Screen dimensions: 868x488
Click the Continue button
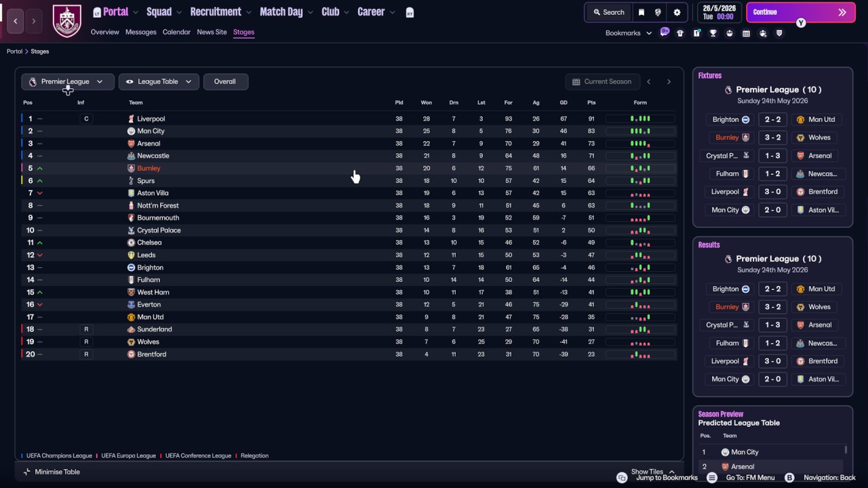(x=801, y=12)
